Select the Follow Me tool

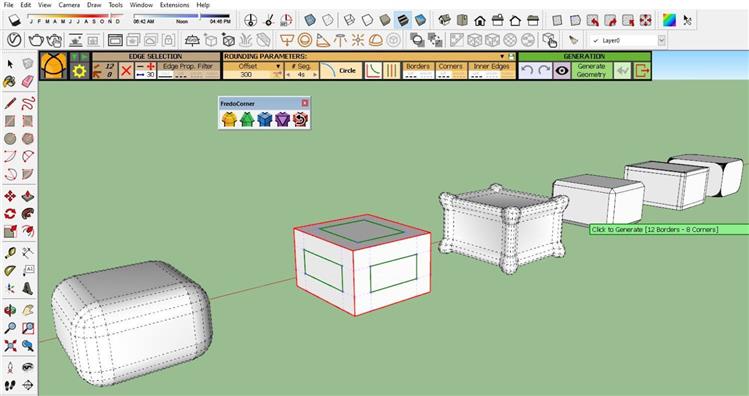coord(28,214)
